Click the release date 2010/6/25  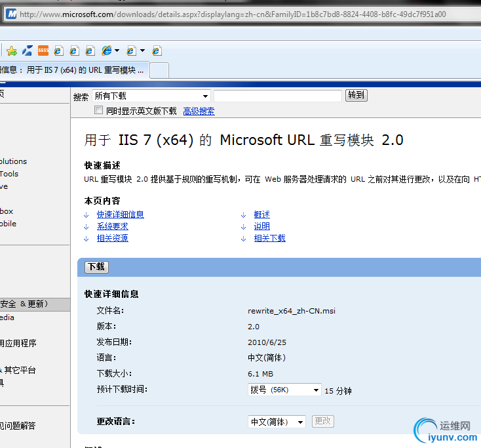coord(267,342)
